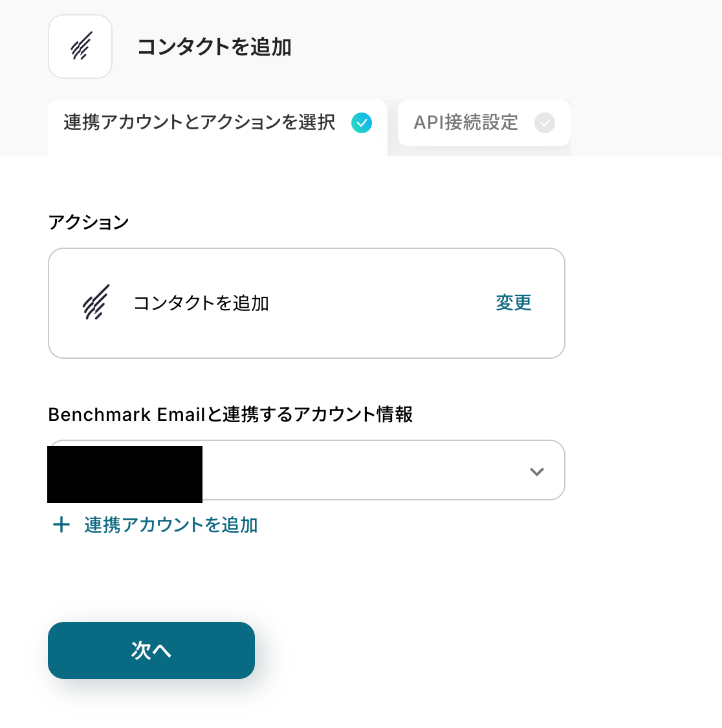
Task: Click the gray checkmark on the API接続設定 tab
Action: tap(545, 123)
